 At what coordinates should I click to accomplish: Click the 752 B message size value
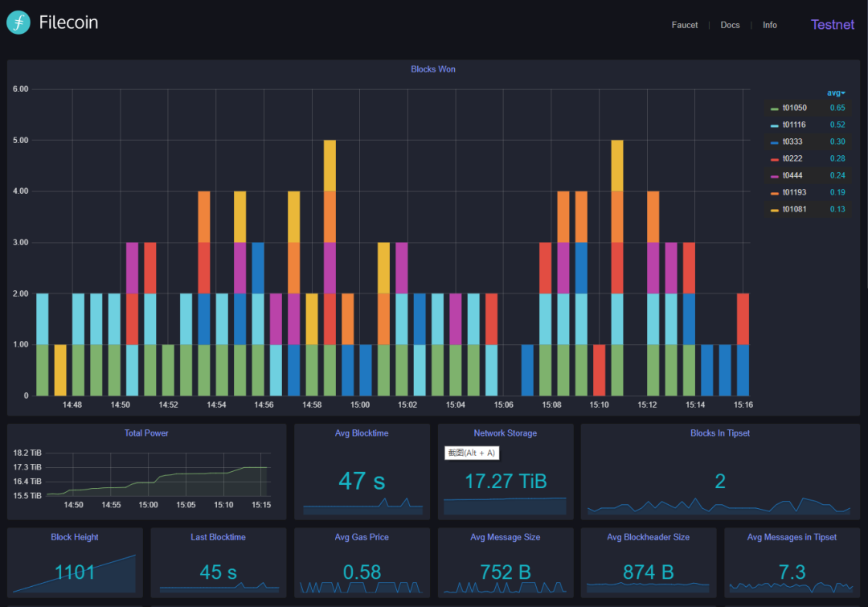tap(506, 572)
